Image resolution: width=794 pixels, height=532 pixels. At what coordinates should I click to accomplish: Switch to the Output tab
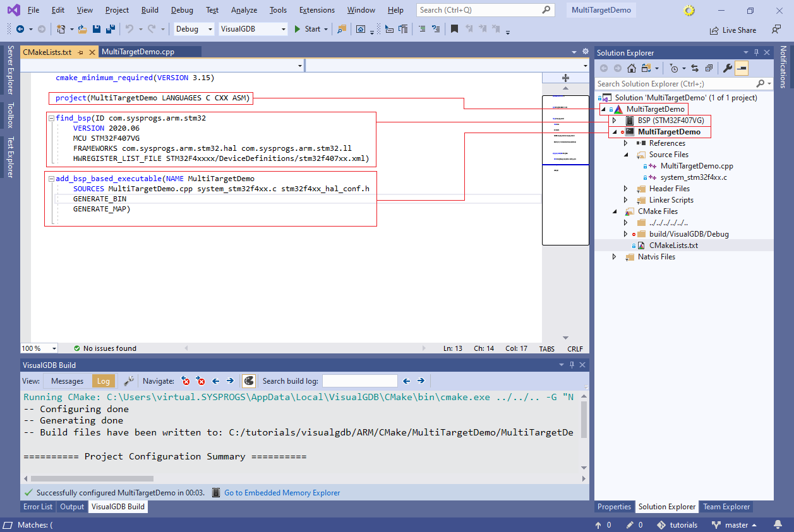(72, 507)
